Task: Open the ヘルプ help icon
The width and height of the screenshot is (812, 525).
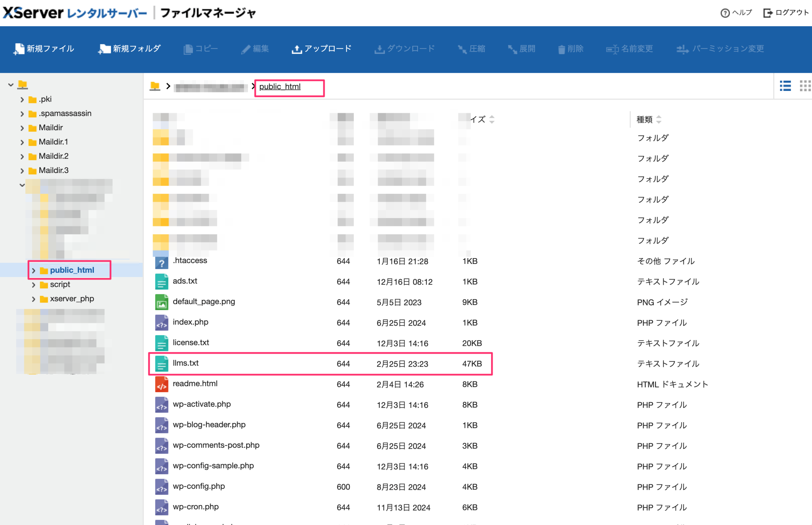Action: point(736,13)
